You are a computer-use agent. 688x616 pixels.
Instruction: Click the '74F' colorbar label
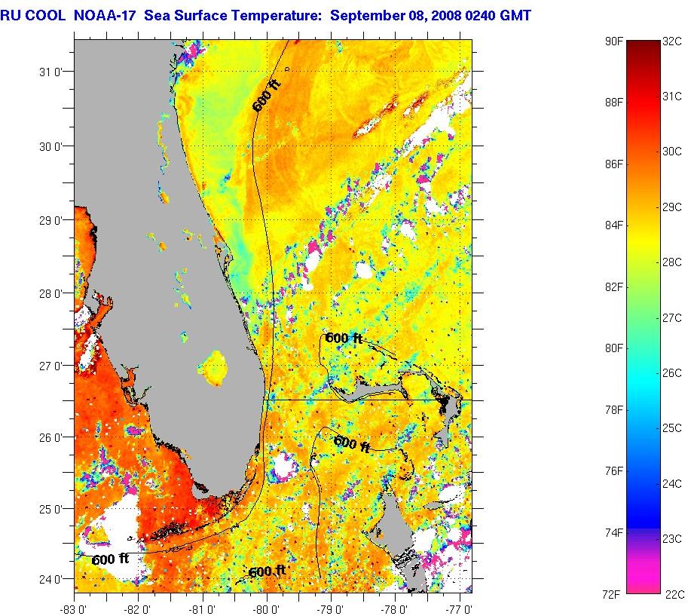pos(613,533)
